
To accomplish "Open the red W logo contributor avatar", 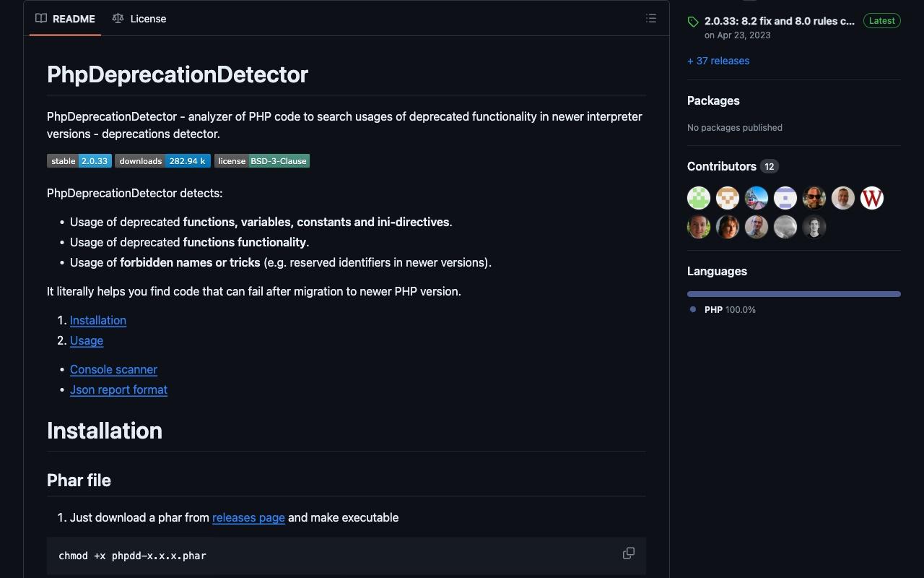I will coord(872,198).
